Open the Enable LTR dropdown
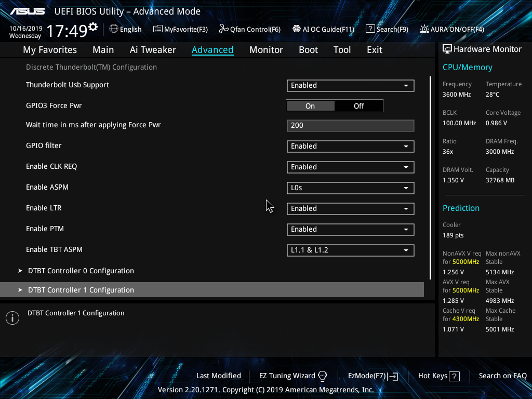 (x=351, y=208)
